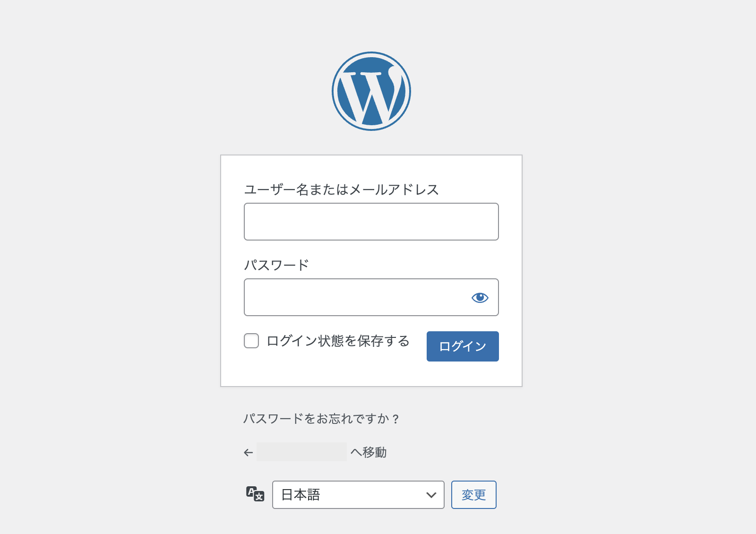The height and width of the screenshot is (534, 756).
Task: Click the login form's white panel area
Action: click(371, 373)
